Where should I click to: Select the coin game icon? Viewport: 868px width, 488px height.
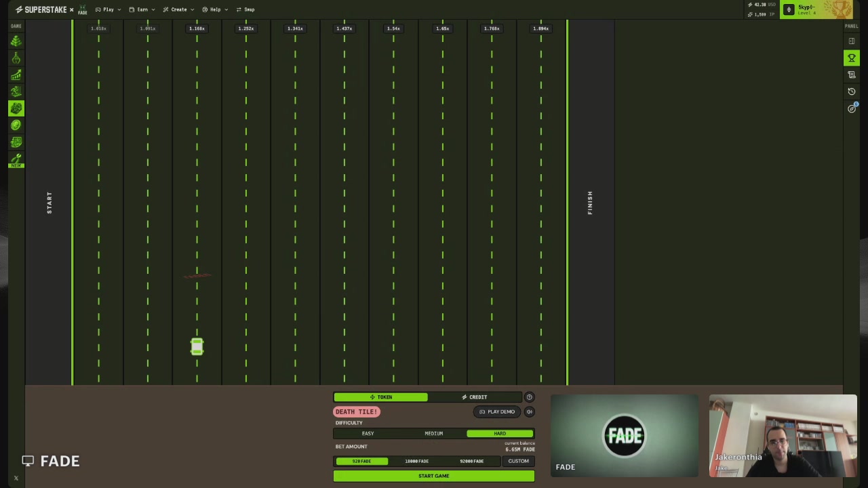pyautogui.click(x=16, y=125)
